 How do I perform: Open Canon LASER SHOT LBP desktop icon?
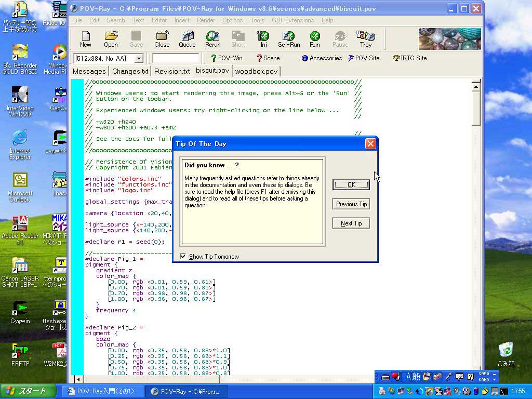coord(20,273)
